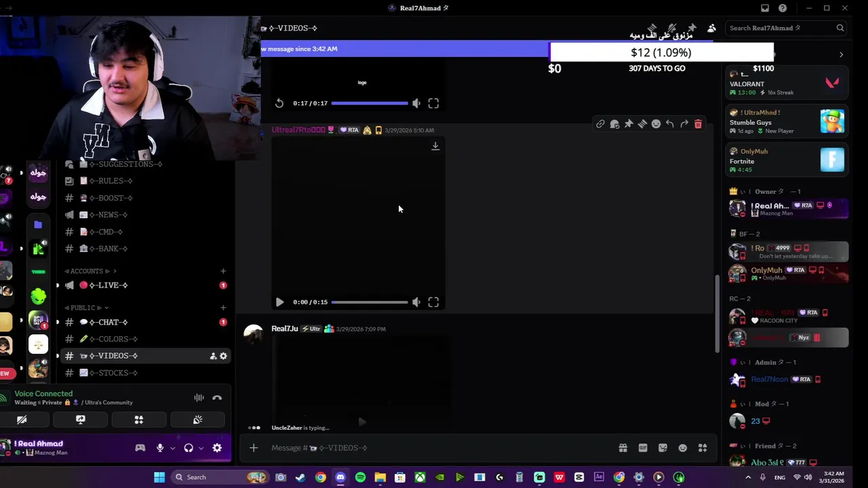868x488 pixels.
Task: Open the soundboard panel
Action: click(197, 420)
